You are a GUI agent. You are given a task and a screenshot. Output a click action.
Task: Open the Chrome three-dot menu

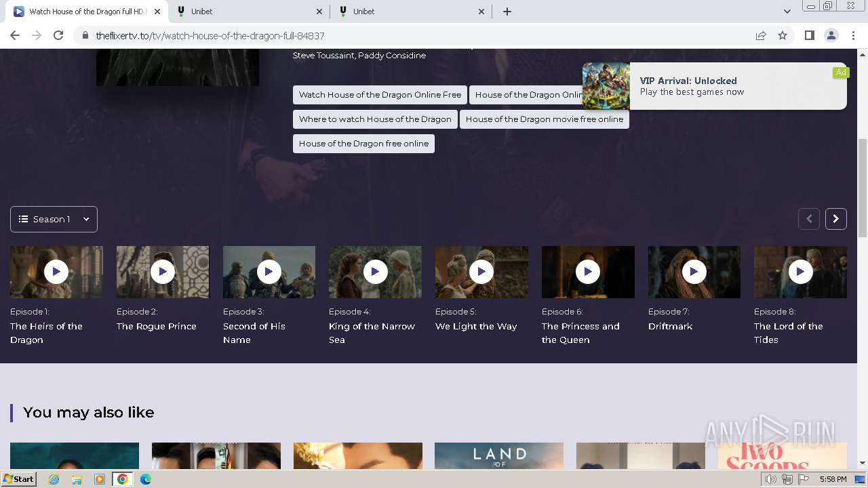tap(852, 35)
